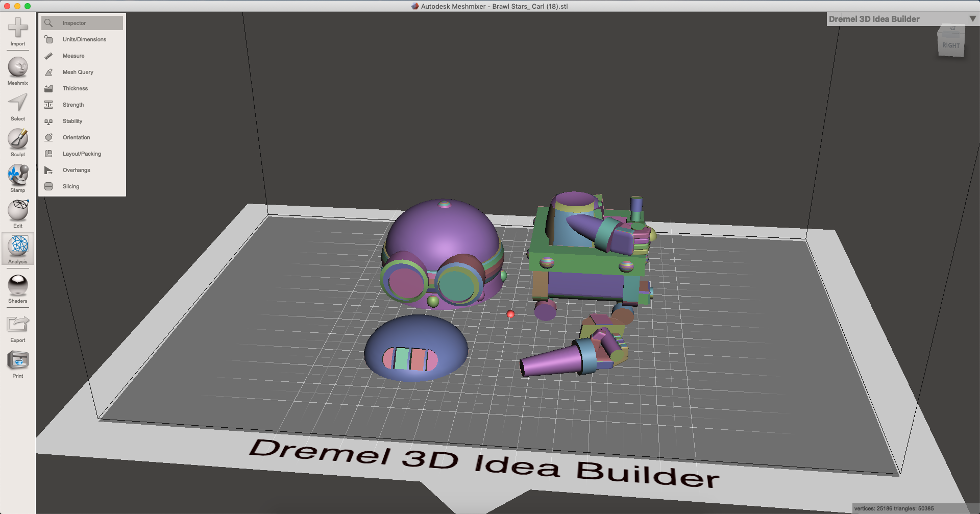Click the red pivot sphere on the print bed
Image resolution: width=980 pixels, height=514 pixels.
(x=510, y=314)
